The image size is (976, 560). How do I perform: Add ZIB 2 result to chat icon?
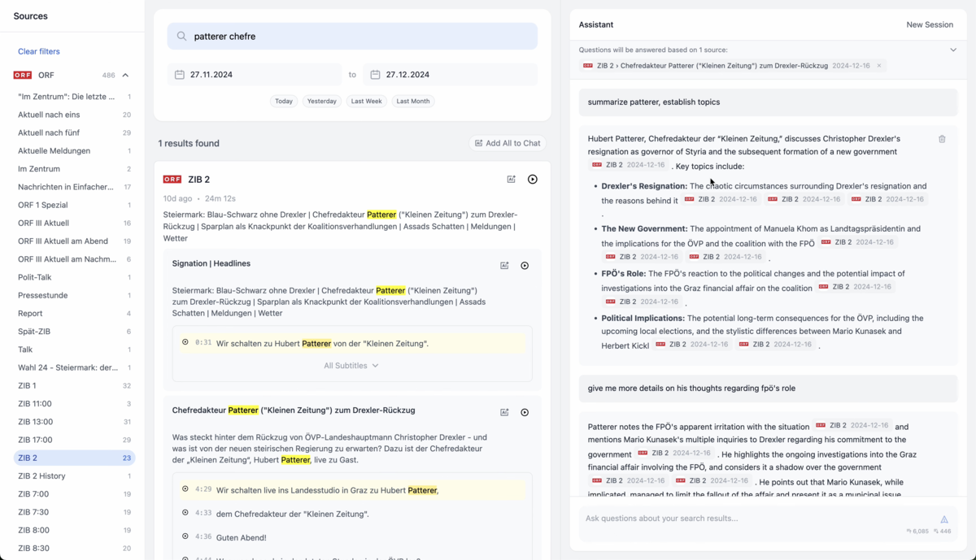[512, 180]
